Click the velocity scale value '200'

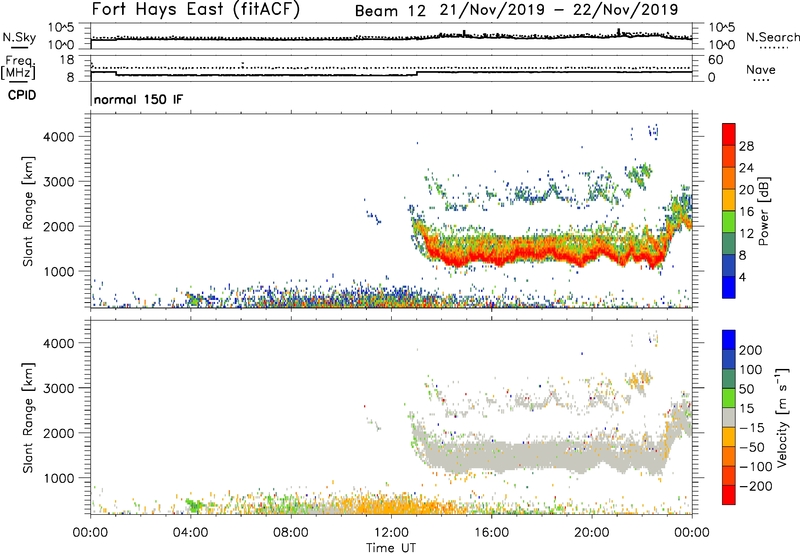(x=751, y=350)
